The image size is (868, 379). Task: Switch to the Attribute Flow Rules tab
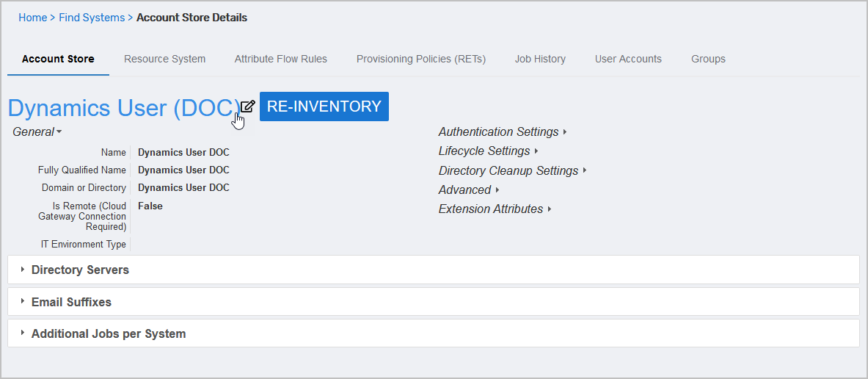[280, 59]
